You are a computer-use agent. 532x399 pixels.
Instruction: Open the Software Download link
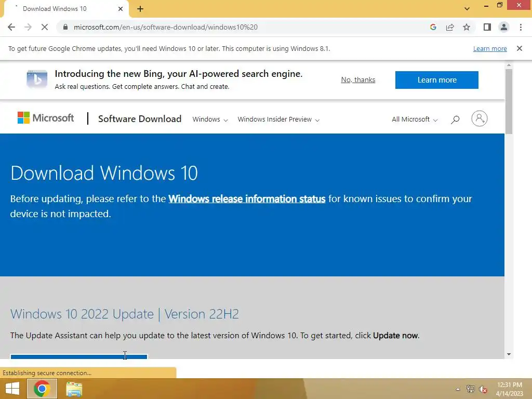pyautogui.click(x=140, y=119)
